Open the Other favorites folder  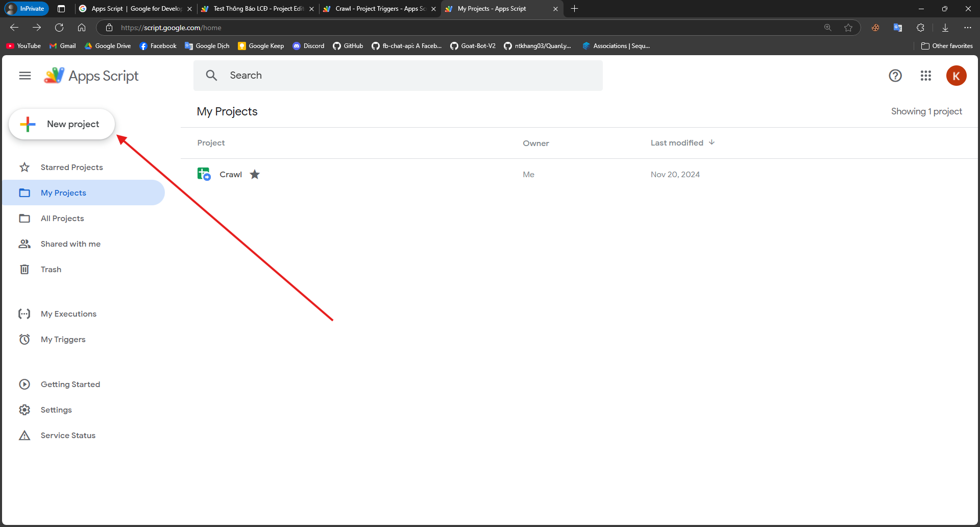click(x=947, y=46)
